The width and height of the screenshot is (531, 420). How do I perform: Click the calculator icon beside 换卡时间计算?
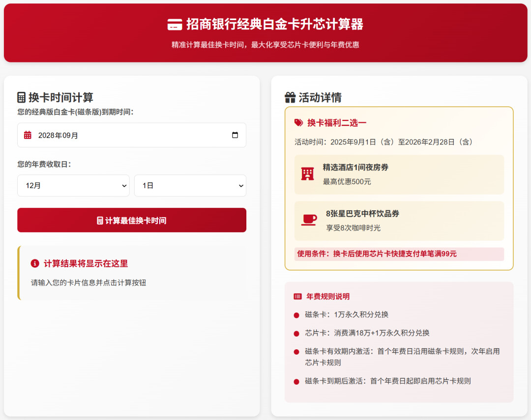tap(22, 97)
